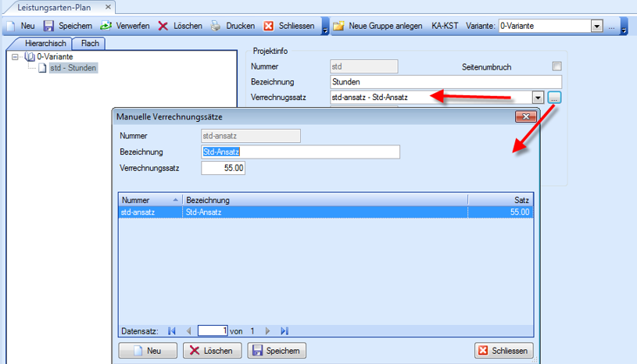This screenshot has width=637, height=364.
Task: Open first toolbar overflow arrow
Action: 325,27
